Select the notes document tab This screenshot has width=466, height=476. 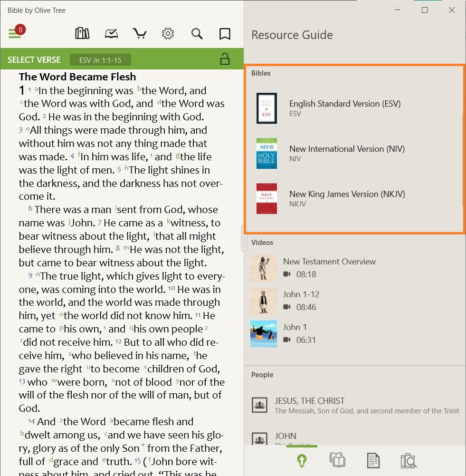pos(373,460)
